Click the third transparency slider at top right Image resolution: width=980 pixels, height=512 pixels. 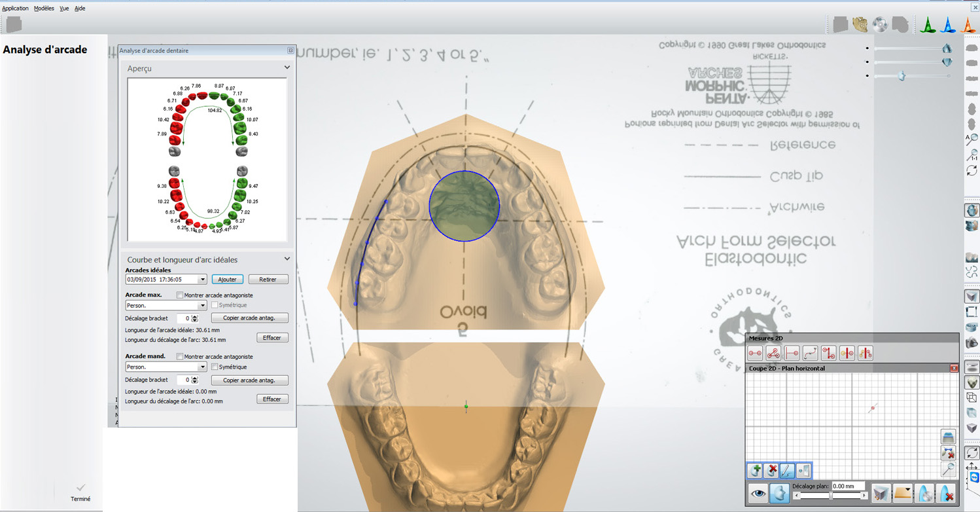(912, 76)
